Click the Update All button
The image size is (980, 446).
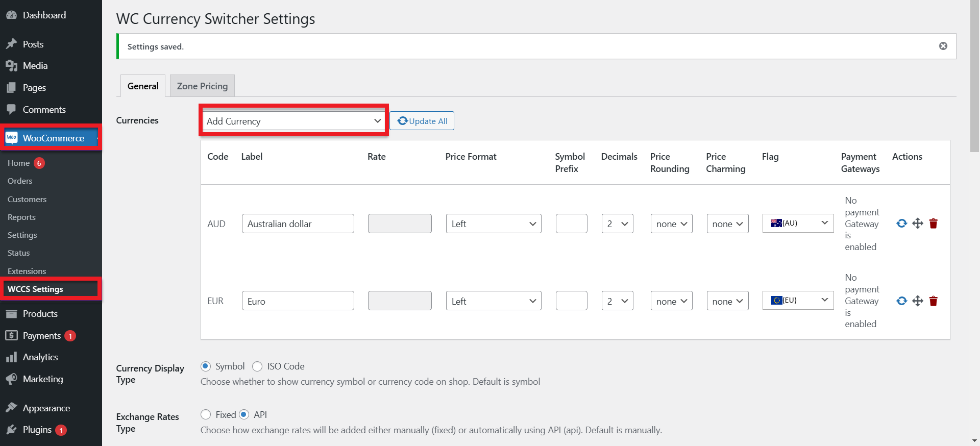[422, 121]
